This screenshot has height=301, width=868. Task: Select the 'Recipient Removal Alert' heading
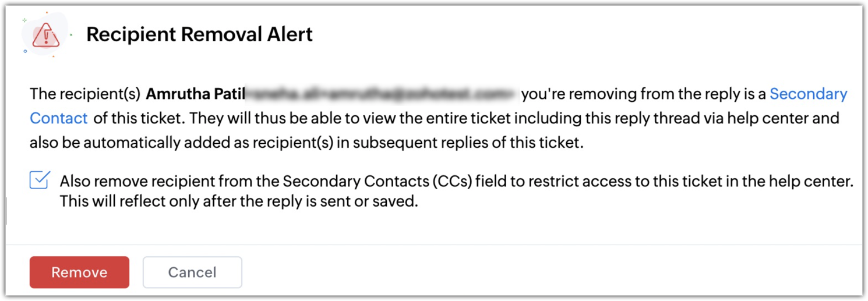pyautogui.click(x=199, y=34)
